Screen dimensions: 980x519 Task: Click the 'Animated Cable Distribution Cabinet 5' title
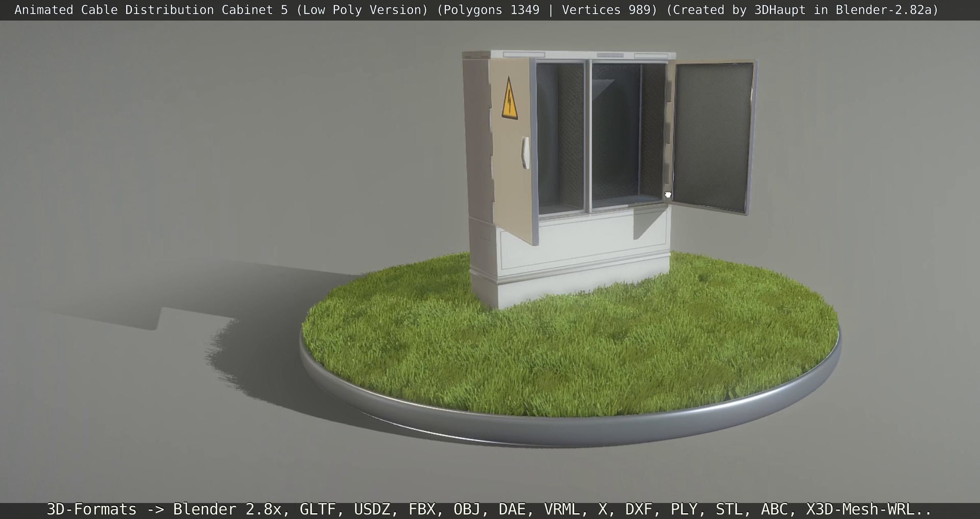(x=151, y=10)
